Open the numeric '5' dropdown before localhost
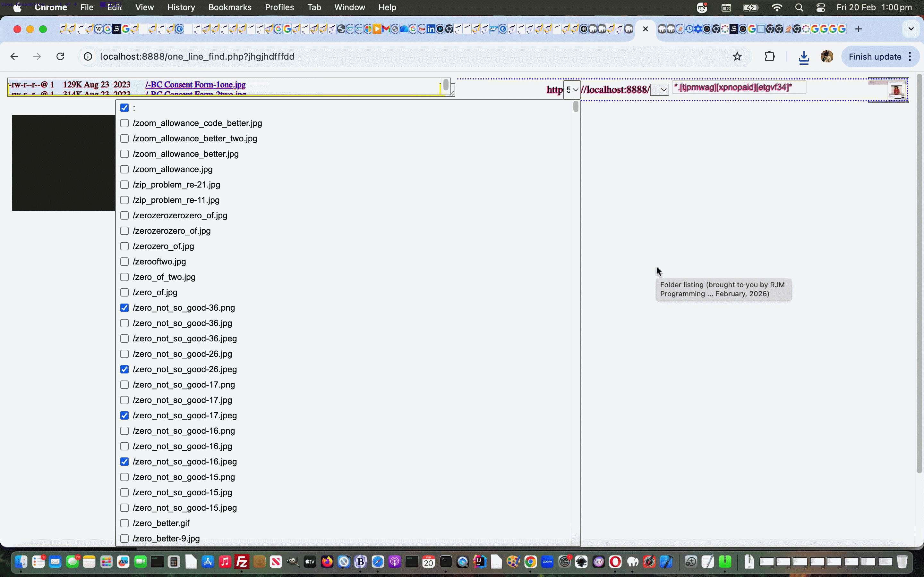Screen dimensions: 924x577 [x=572, y=89]
